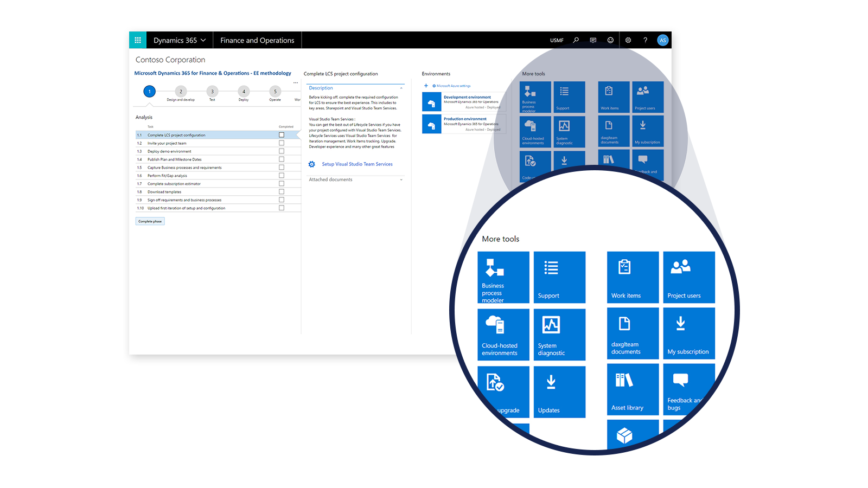This screenshot has height=488, width=868.
Task: Click Finance and Operations in header
Action: [257, 40]
